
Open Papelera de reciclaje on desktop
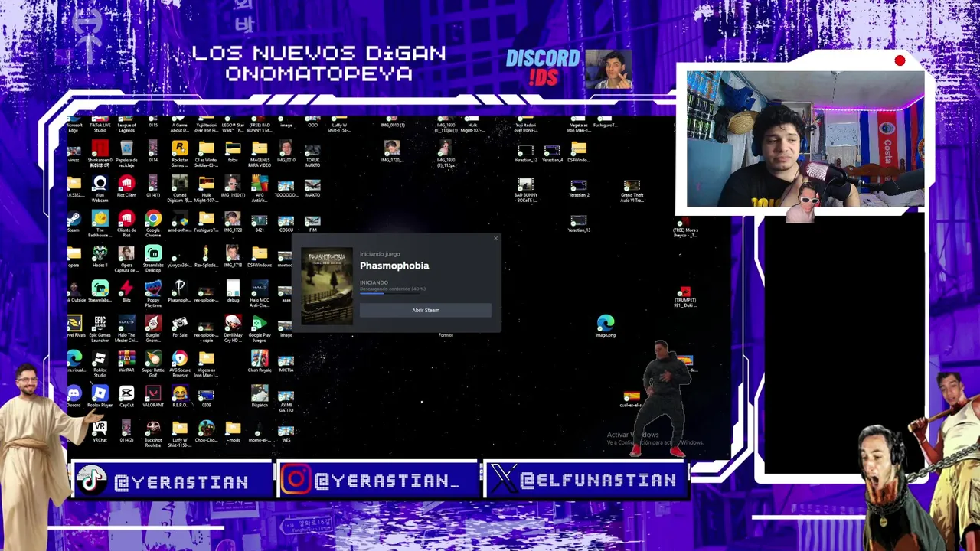tap(126, 148)
